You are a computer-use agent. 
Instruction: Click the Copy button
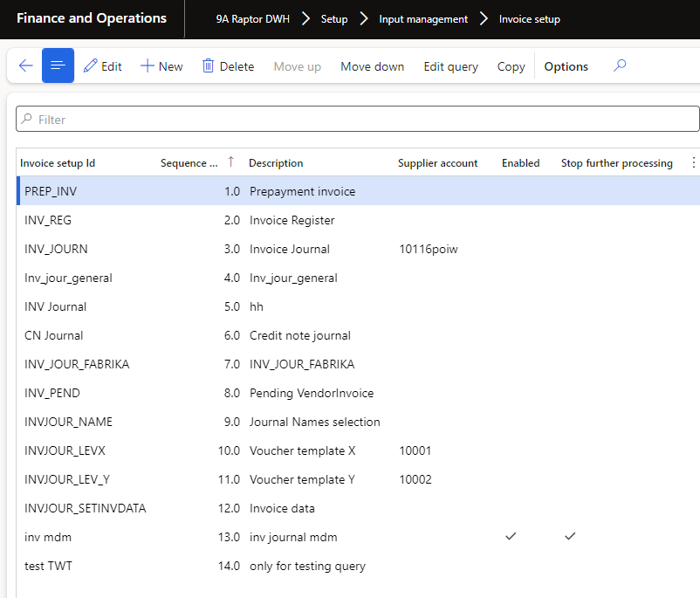pyautogui.click(x=511, y=66)
